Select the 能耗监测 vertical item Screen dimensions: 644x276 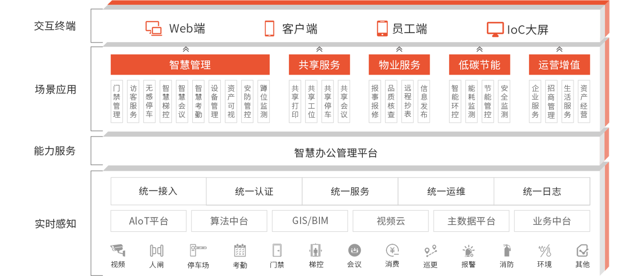point(471,101)
